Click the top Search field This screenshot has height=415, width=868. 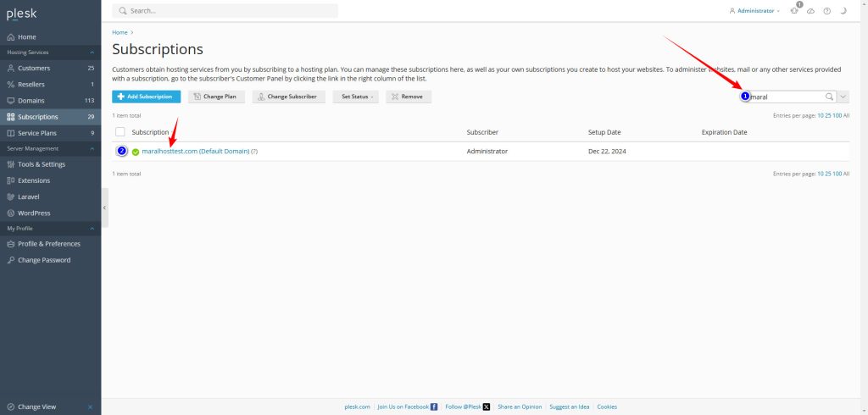[225, 11]
